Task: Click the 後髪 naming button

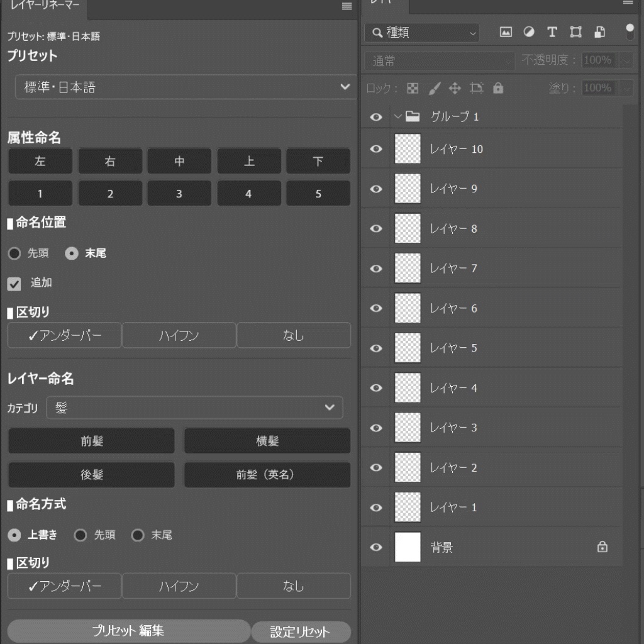Action: tap(92, 475)
